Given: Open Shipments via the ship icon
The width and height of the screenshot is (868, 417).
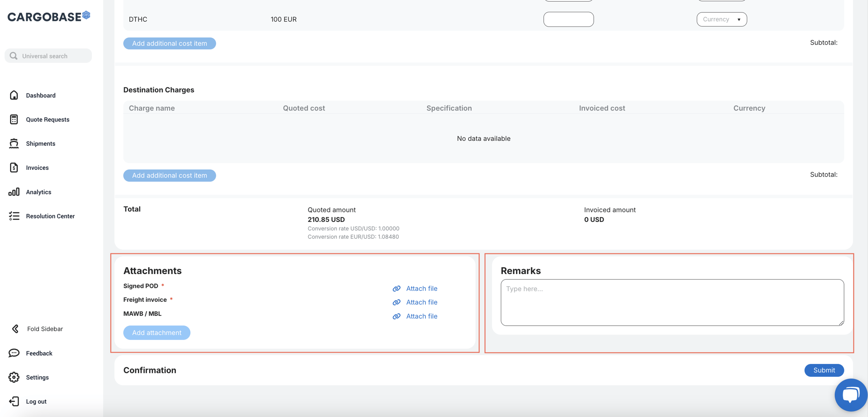Looking at the screenshot, I should (x=14, y=143).
